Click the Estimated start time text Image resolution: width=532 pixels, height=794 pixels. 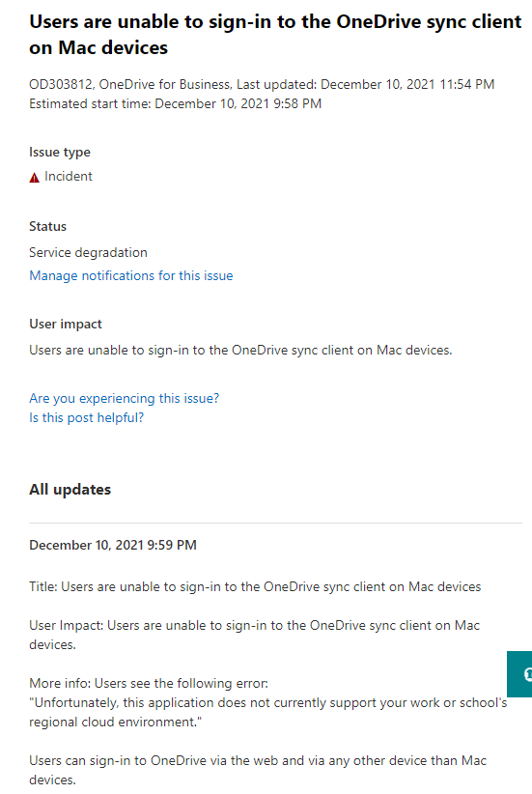point(175,103)
